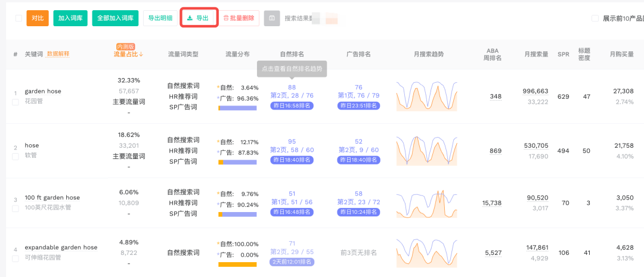Click the 批量删除 button
Screen dimensions: 644x277
[239, 18]
